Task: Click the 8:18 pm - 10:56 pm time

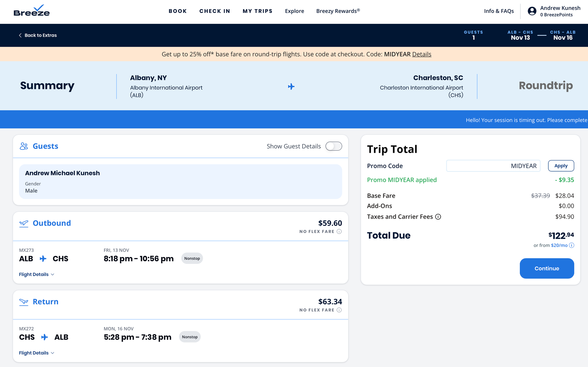Action: click(138, 259)
